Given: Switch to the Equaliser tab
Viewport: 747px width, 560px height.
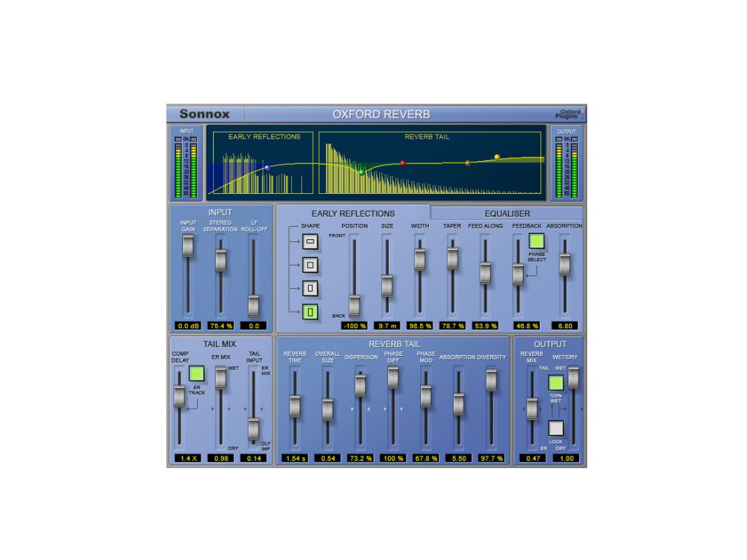Looking at the screenshot, I should pyautogui.click(x=507, y=214).
